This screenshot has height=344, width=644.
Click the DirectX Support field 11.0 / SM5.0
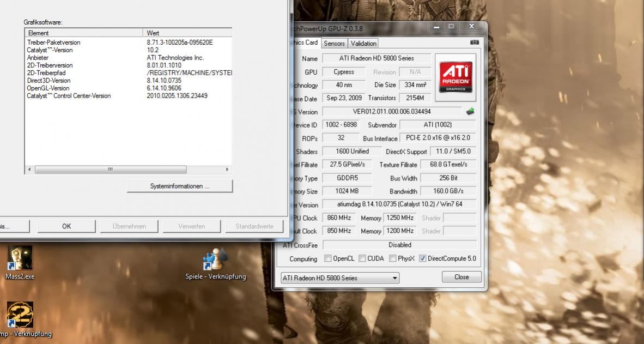click(453, 151)
